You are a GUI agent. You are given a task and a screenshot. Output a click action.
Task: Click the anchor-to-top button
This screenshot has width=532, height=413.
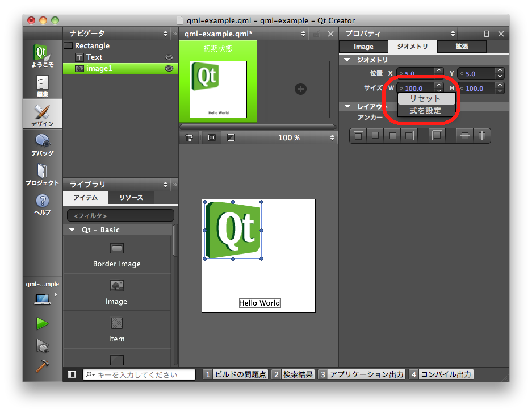(358, 136)
